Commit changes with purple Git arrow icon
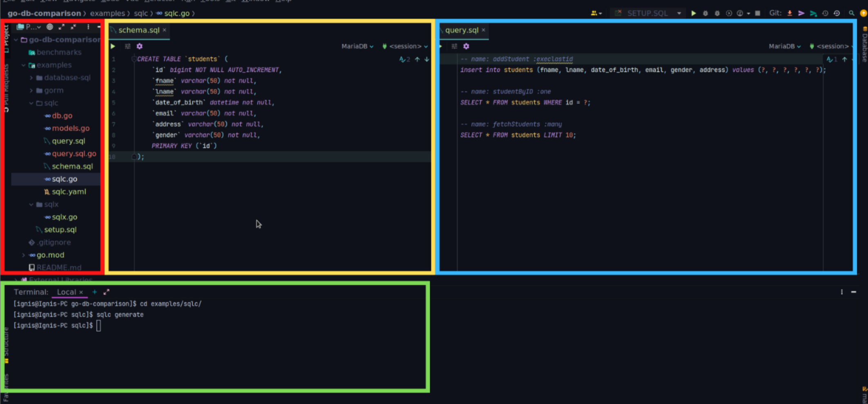 (x=801, y=13)
